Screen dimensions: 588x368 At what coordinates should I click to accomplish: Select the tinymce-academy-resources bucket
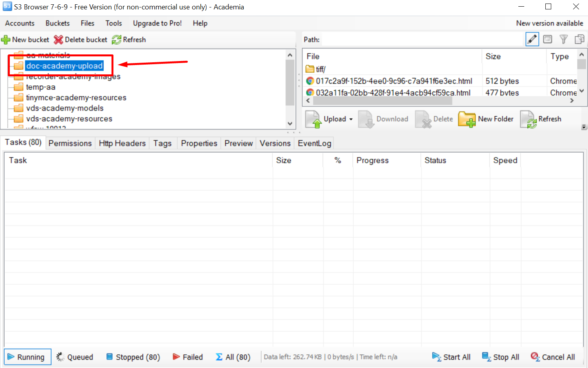pyautogui.click(x=76, y=97)
